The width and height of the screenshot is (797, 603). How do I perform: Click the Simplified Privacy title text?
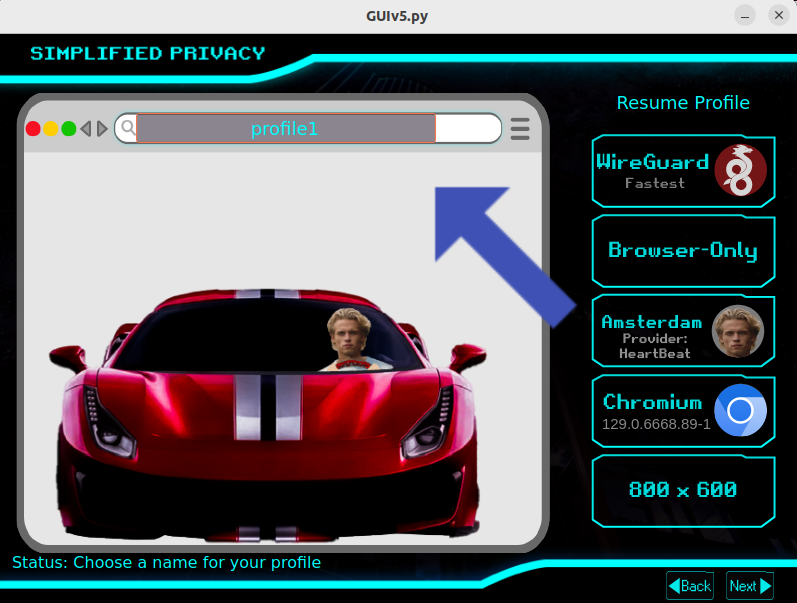(147, 53)
